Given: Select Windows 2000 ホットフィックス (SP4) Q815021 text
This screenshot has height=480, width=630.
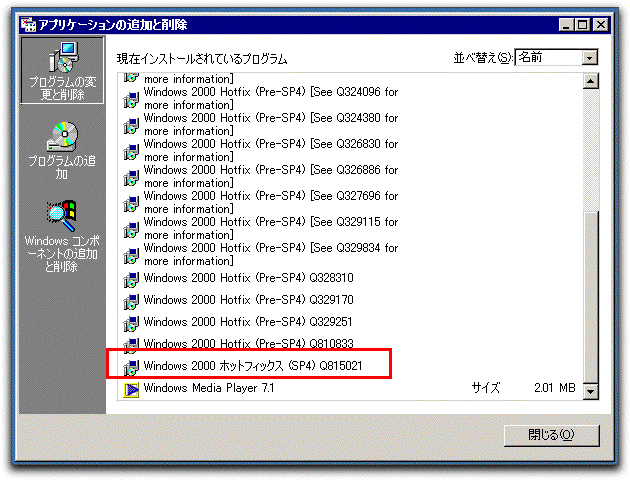Looking at the screenshot, I should coord(253,366).
